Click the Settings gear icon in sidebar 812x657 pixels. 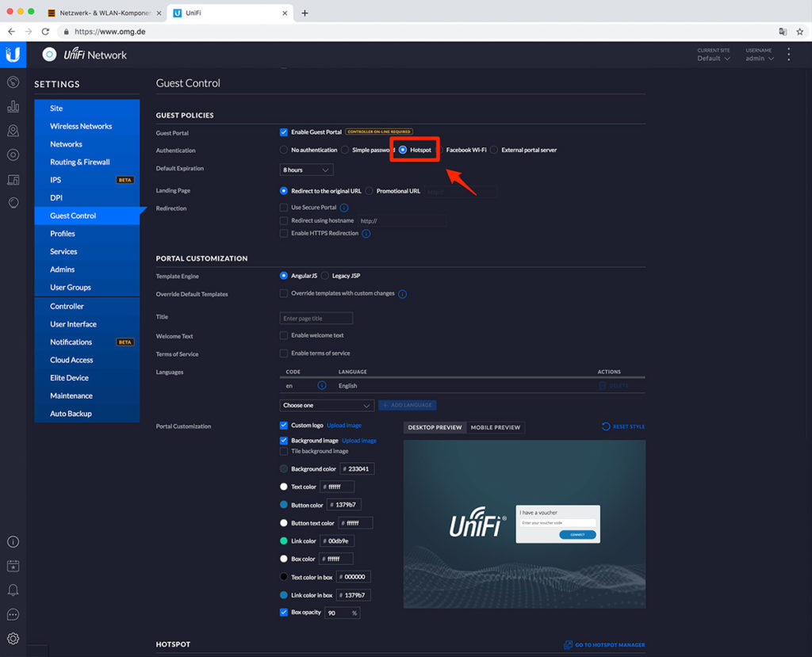pyautogui.click(x=13, y=638)
